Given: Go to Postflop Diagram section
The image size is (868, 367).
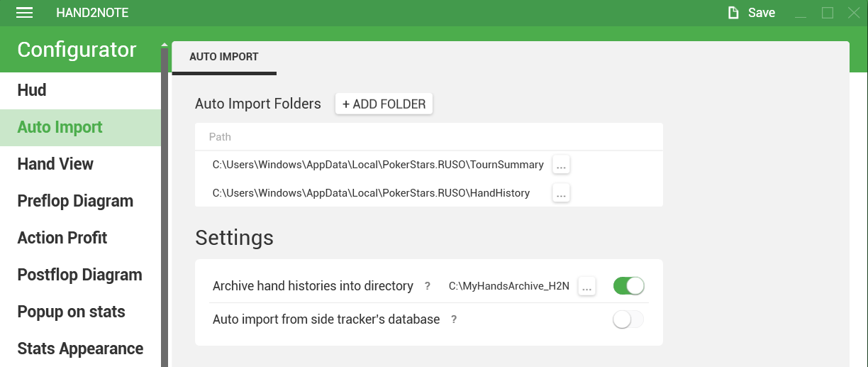Looking at the screenshot, I should click(80, 275).
